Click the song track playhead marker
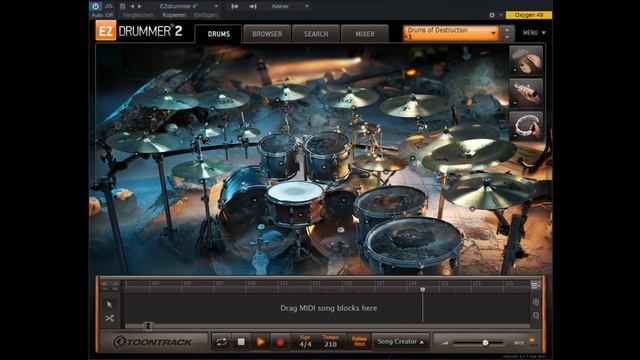Image resolution: width=640 pixels, height=360 pixels. tap(422, 289)
